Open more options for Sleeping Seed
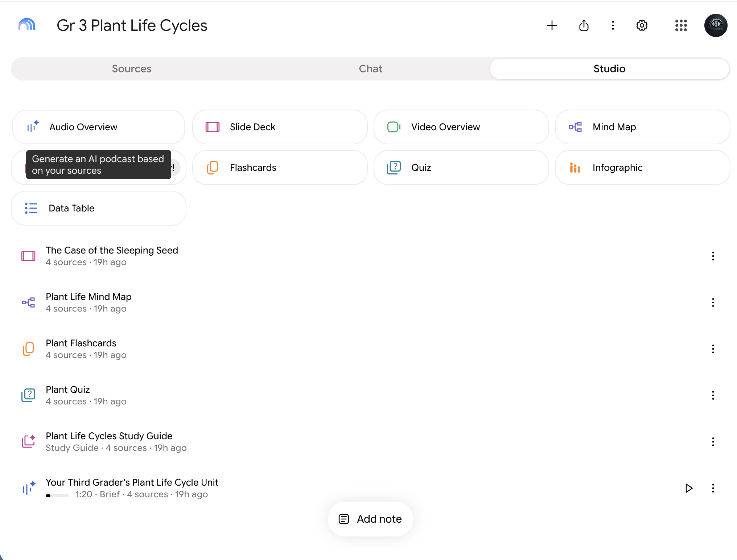This screenshot has width=737, height=560. tap(713, 256)
